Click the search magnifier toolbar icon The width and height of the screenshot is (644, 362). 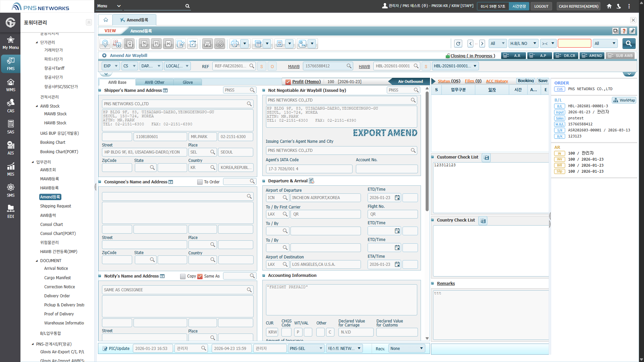coord(105,44)
